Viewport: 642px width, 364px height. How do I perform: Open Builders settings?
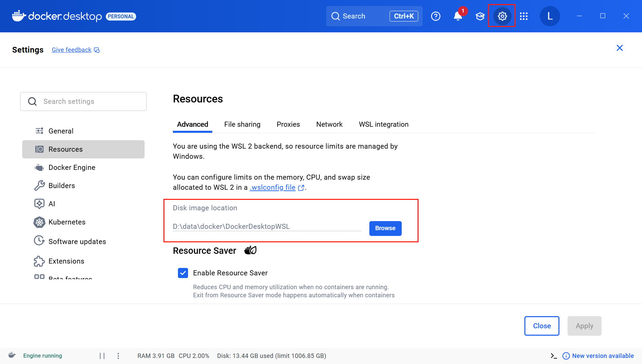point(83,186)
